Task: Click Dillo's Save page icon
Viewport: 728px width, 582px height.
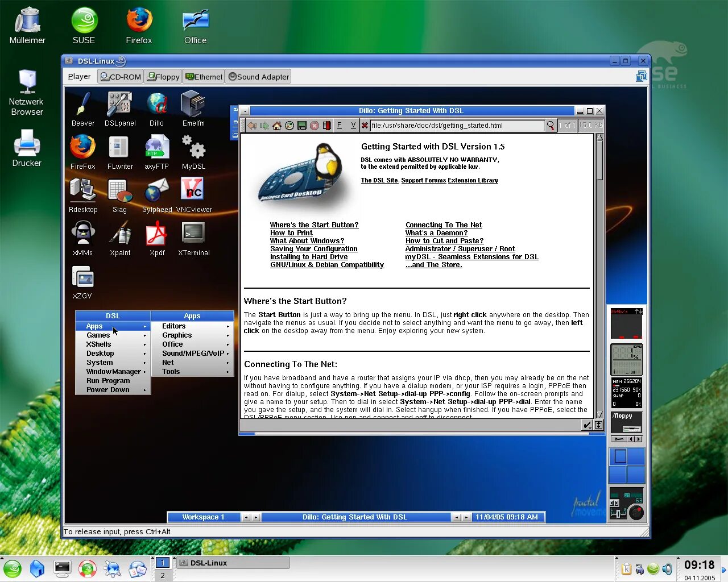Action: point(302,126)
